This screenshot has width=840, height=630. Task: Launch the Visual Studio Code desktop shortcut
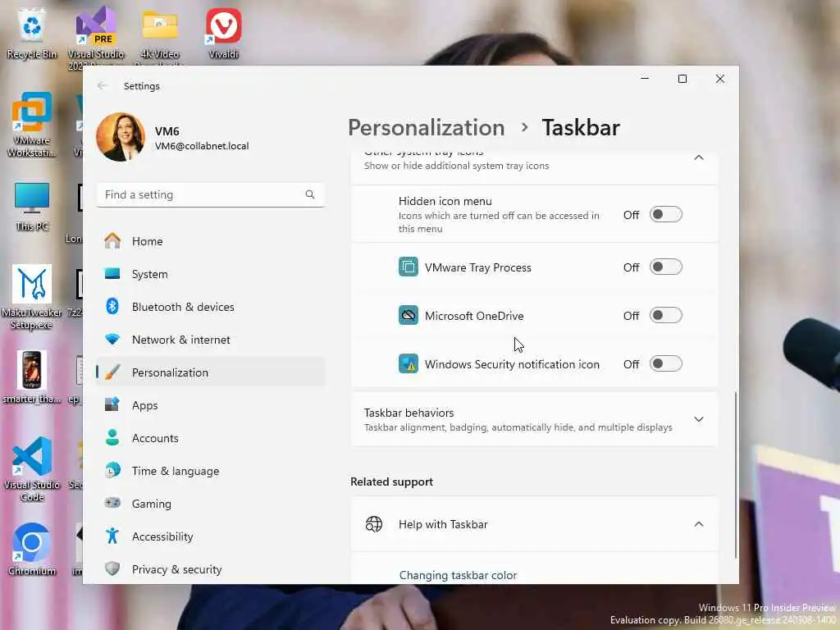[x=32, y=468]
